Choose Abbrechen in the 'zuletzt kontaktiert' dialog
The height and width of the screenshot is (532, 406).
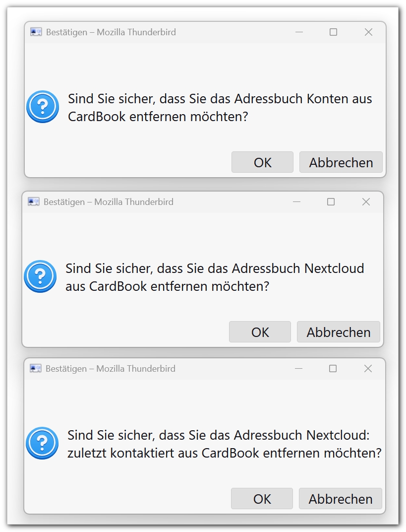coord(341,499)
